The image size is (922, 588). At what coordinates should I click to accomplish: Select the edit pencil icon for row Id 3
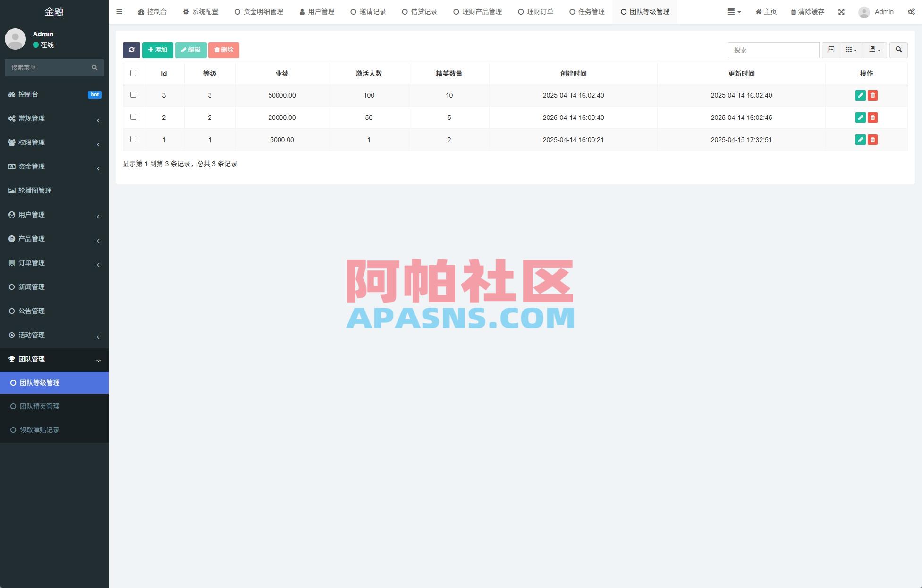(860, 95)
